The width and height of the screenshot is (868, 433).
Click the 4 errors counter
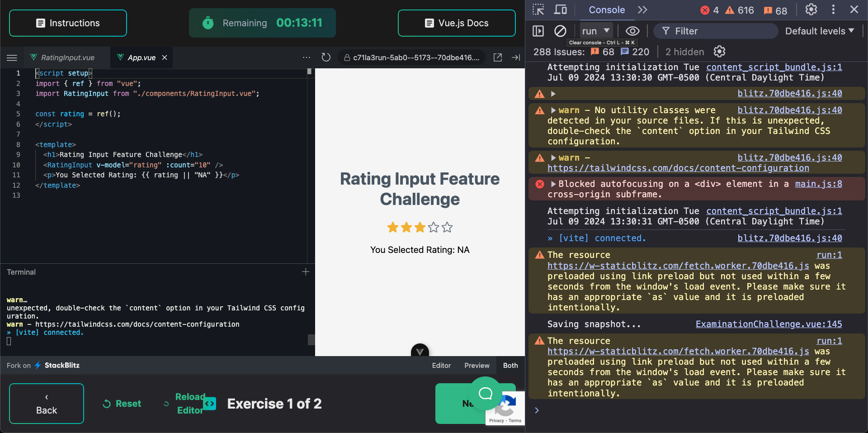click(710, 10)
